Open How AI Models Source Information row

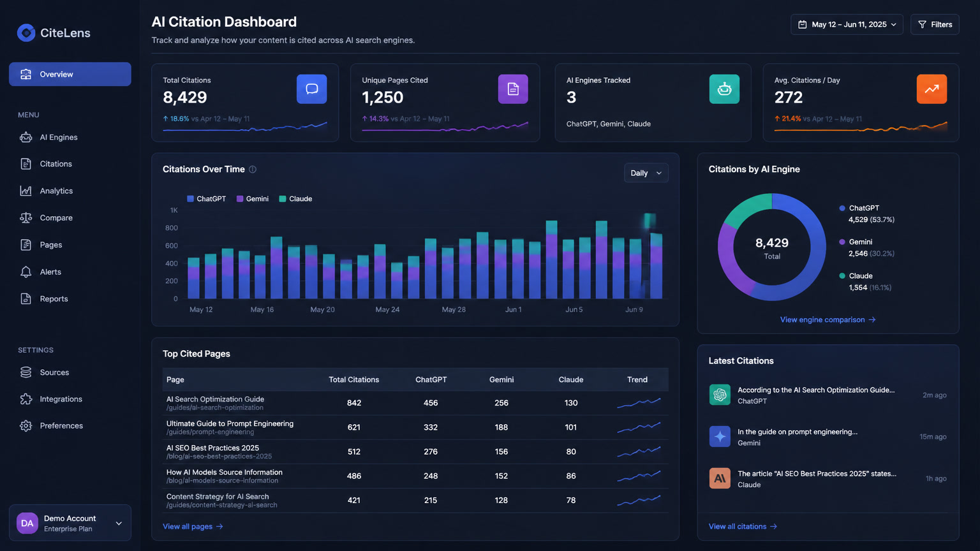(x=415, y=476)
